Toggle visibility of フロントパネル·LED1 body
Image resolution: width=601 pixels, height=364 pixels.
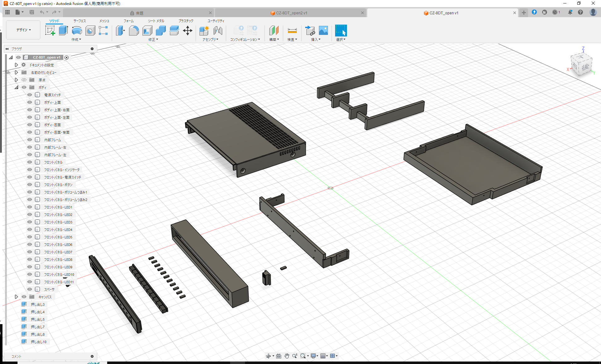29,207
